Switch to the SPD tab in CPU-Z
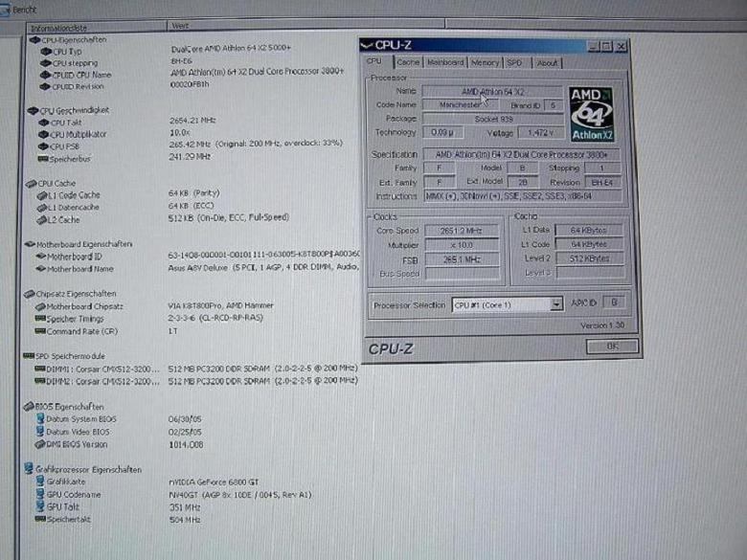The image size is (747, 560). [x=514, y=63]
